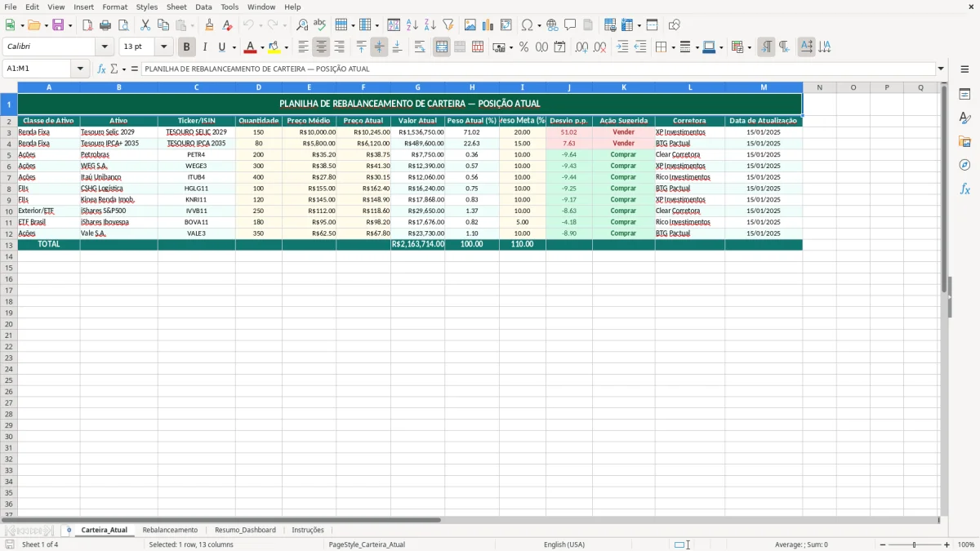
Task: Open the sidebar Properties panel
Action: point(964,94)
